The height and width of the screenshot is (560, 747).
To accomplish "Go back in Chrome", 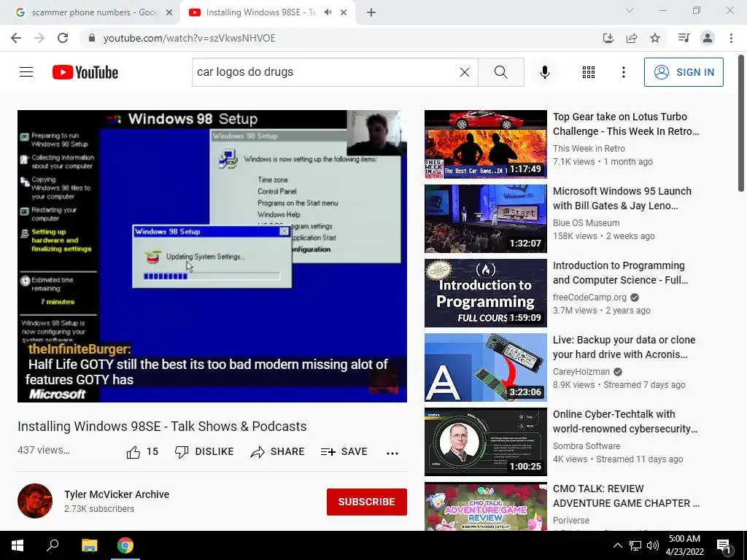I will [16, 38].
